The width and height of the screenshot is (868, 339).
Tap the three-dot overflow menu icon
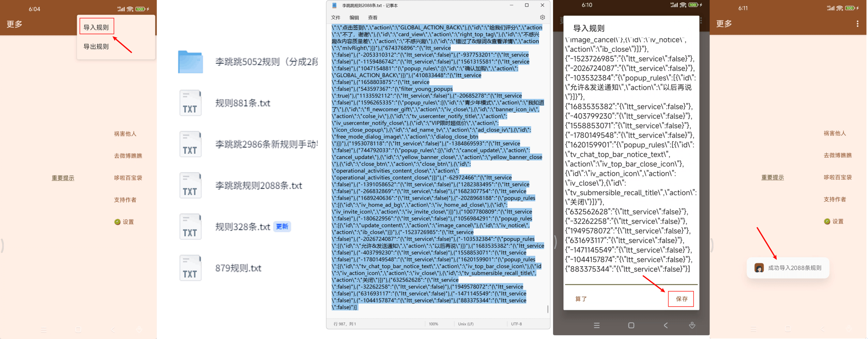[857, 24]
